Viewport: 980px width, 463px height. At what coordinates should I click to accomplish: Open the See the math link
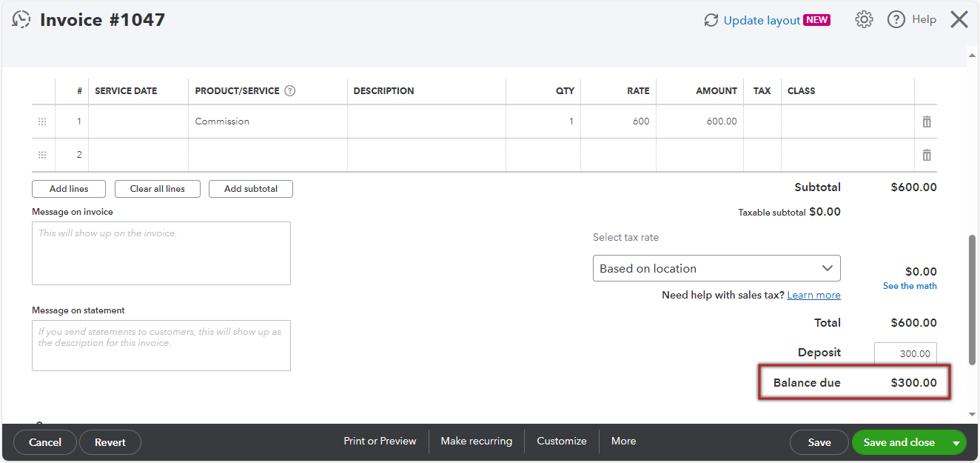910,286
